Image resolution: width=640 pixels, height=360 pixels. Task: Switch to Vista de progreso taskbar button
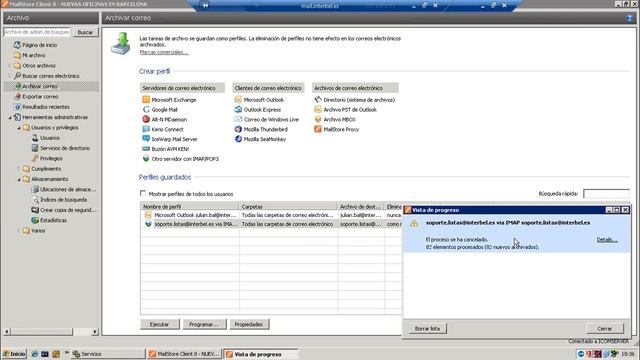click(261, 354)
